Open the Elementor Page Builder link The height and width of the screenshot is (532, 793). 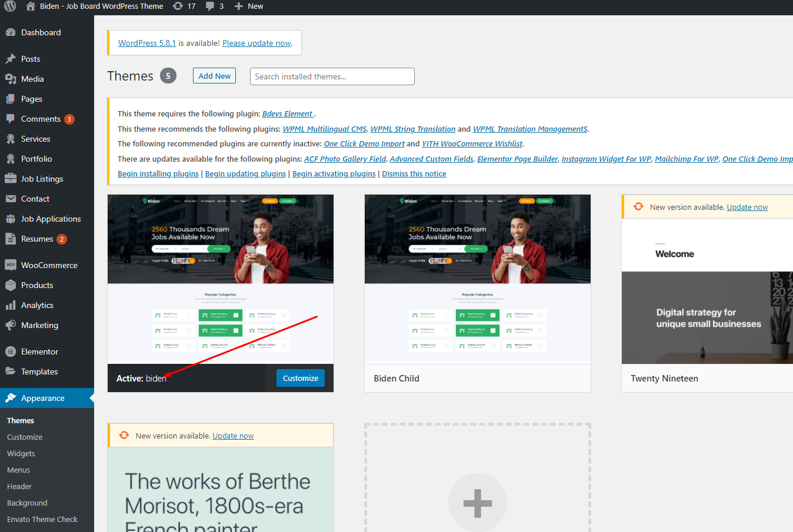518,159
